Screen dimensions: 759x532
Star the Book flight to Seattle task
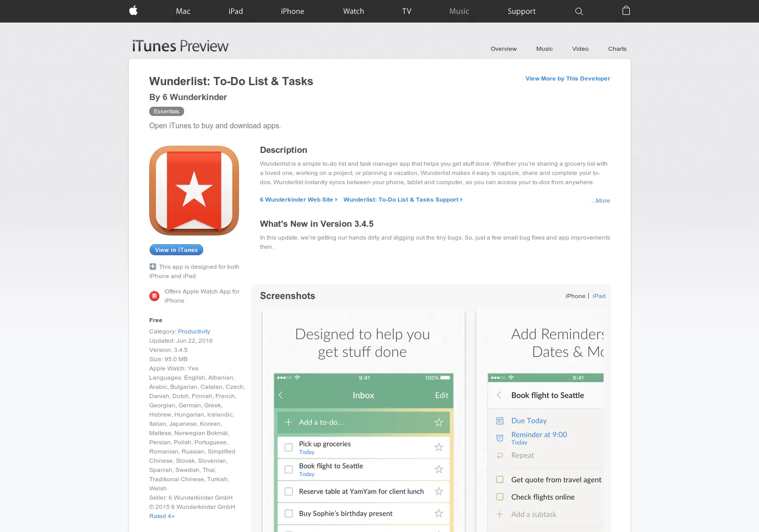click(438, 469)
